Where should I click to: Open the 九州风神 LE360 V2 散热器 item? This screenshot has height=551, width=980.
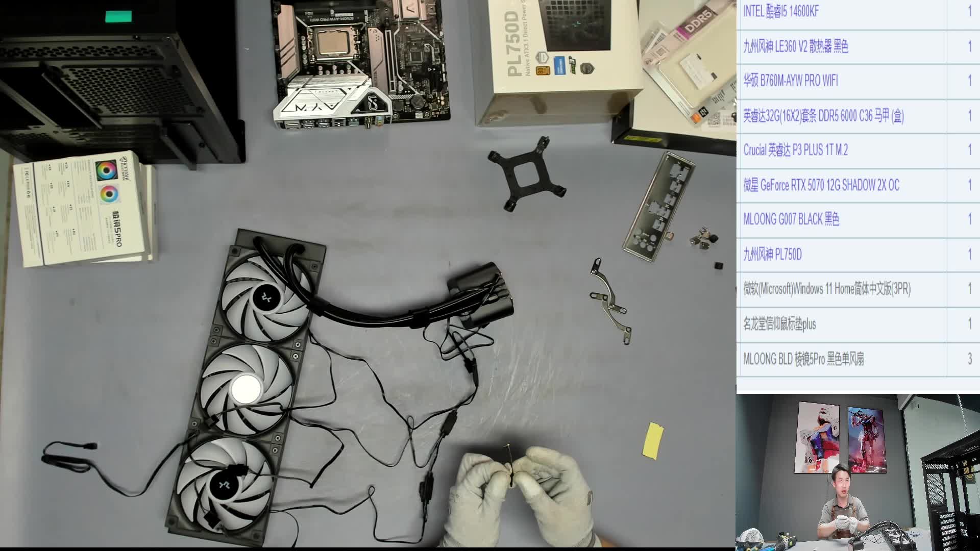795,47
